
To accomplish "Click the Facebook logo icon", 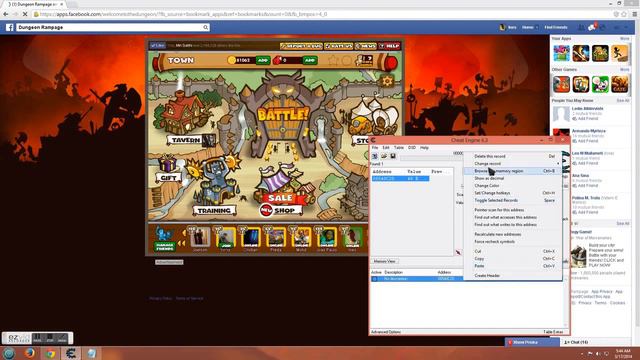I will tap(9, 27).
